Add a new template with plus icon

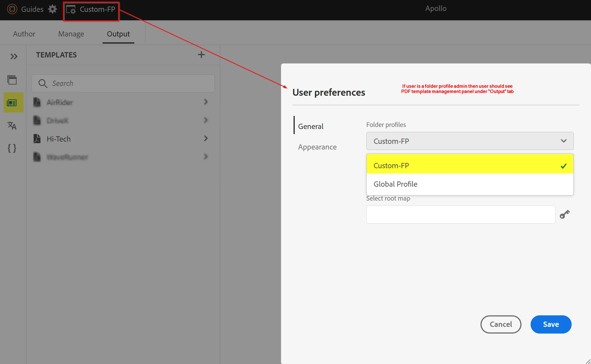201,55
